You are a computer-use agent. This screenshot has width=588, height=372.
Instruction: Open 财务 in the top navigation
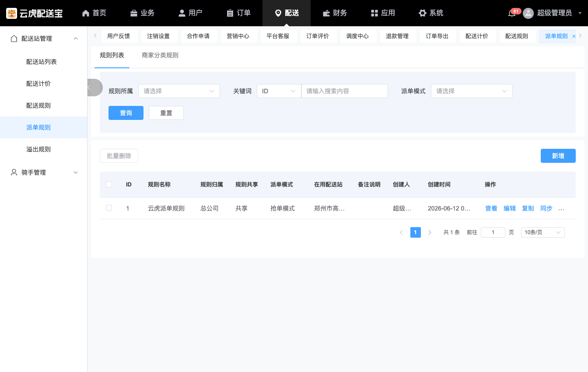coord(335,13)
